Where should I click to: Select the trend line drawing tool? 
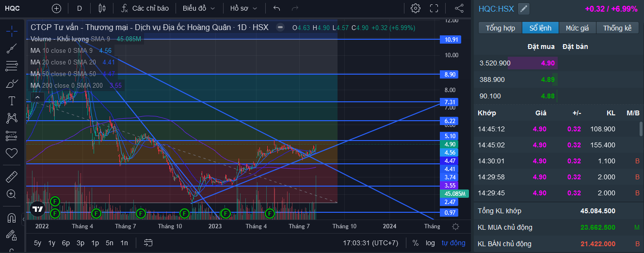[x=12, y=48]
